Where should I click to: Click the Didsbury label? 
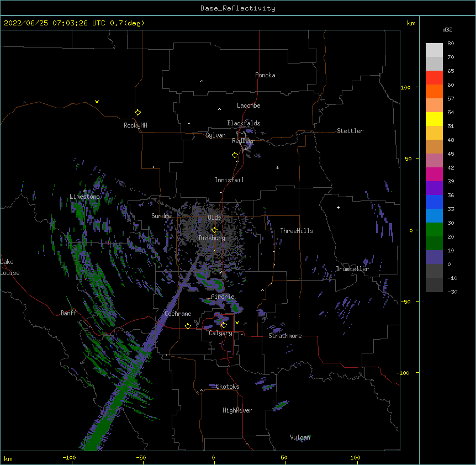[212, 238]
